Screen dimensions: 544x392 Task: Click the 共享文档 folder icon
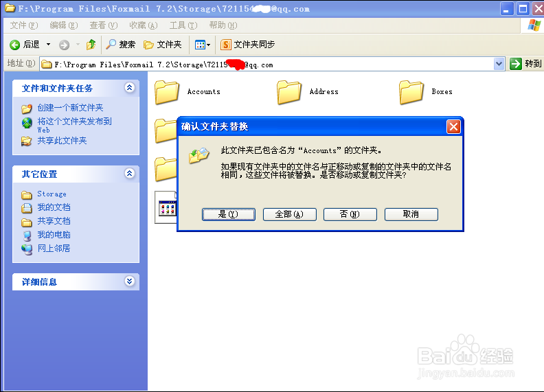(x=27, y=222)
